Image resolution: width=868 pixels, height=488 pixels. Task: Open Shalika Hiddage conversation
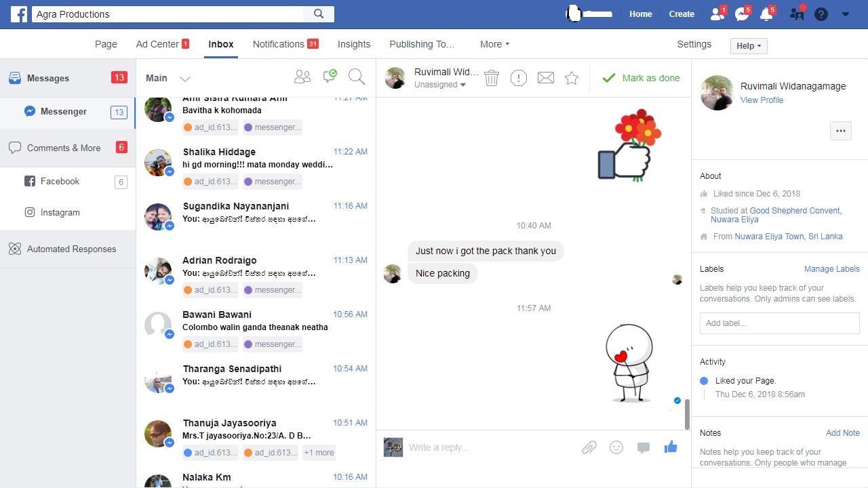256,167
